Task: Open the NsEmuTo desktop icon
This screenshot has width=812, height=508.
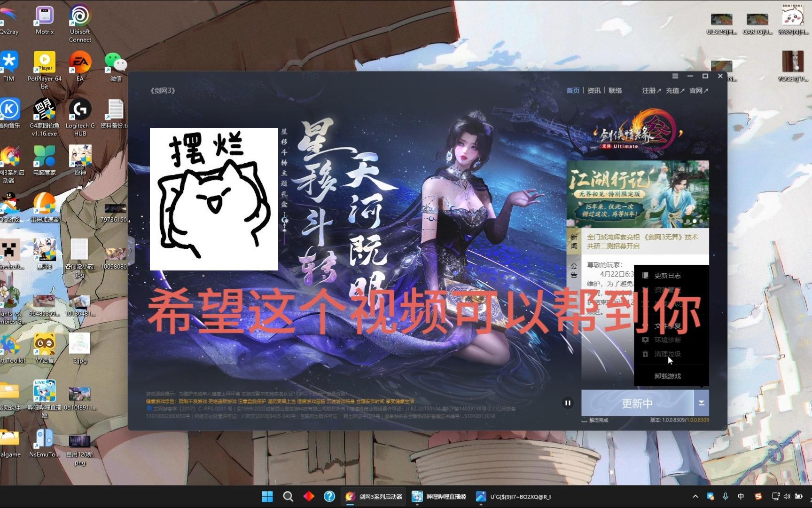Action: 45,443
